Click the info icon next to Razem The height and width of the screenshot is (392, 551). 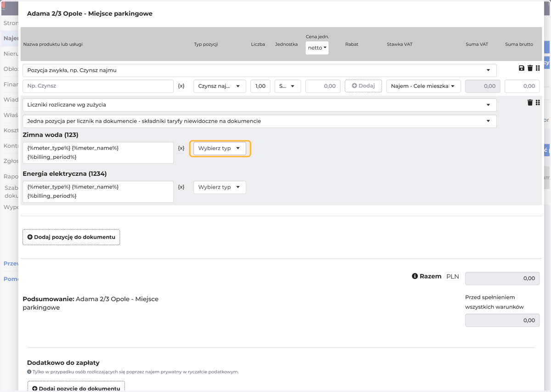tap(415, 276)
